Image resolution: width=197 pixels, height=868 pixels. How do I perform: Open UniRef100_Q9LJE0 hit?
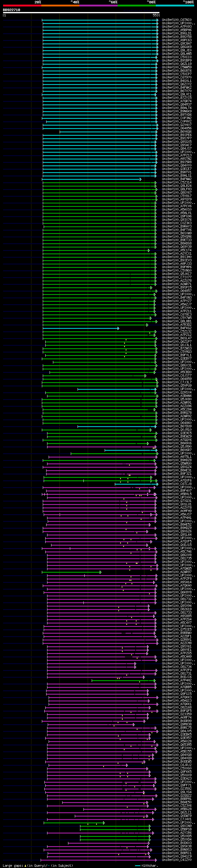tap(177, 50)
